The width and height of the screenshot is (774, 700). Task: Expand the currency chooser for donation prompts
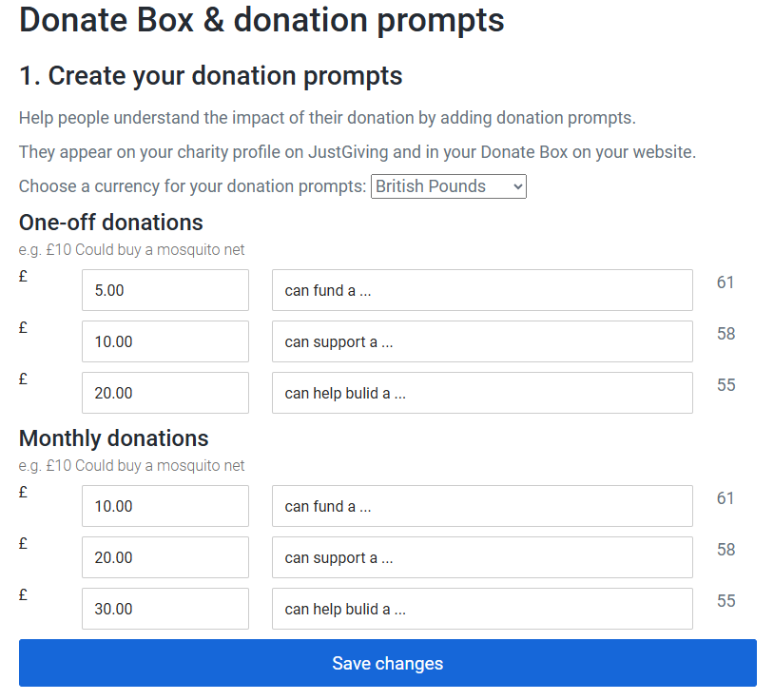(x=448, y=185)
